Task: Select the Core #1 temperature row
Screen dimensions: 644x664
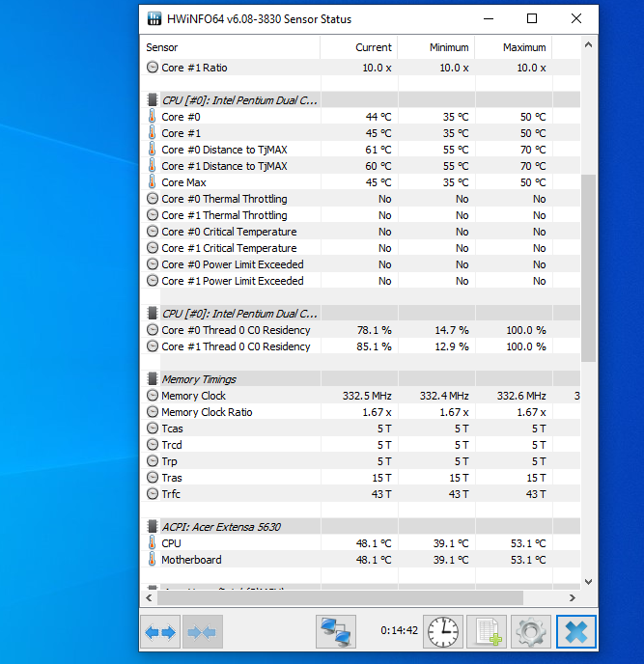Action: tap(360, 133)
